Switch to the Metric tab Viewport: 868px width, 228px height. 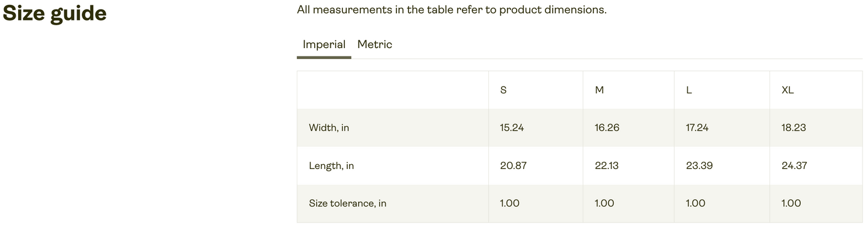pyautogui.click(x=374, y=45)
